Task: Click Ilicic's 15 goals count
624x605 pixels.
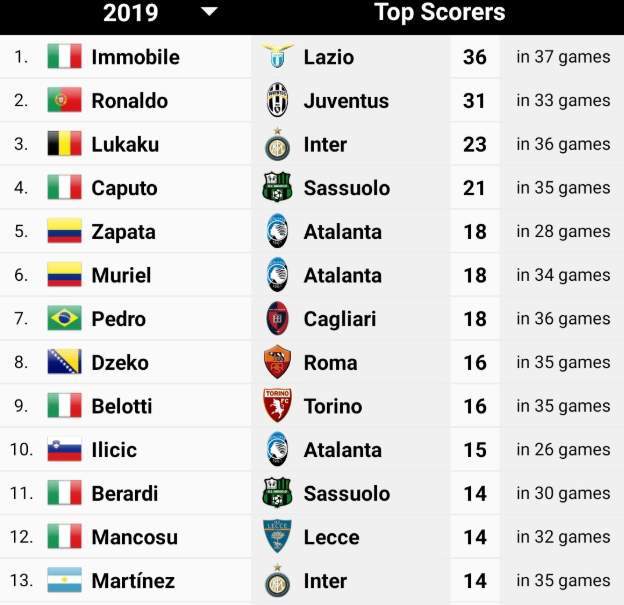Action: (475, 450)
